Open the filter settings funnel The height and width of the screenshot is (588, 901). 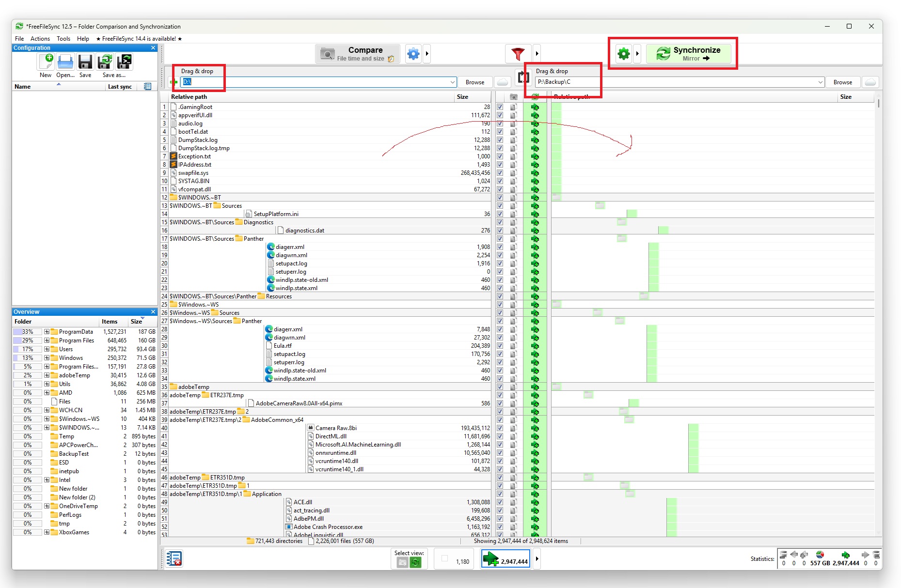point(518,54)
